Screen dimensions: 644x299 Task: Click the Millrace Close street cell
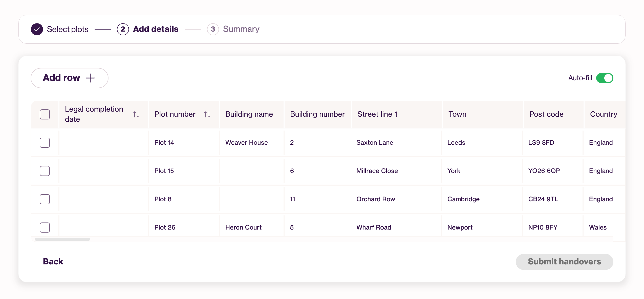(396, 171)
